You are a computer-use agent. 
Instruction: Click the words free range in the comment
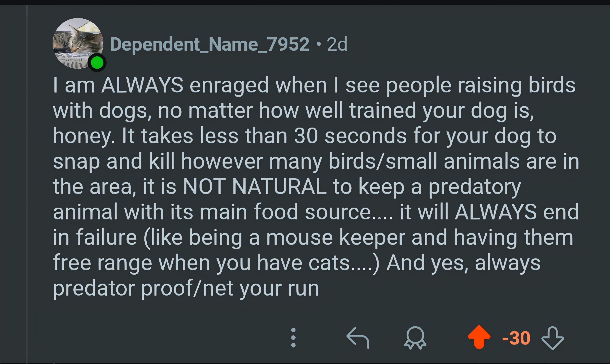[x=102, y=263]
